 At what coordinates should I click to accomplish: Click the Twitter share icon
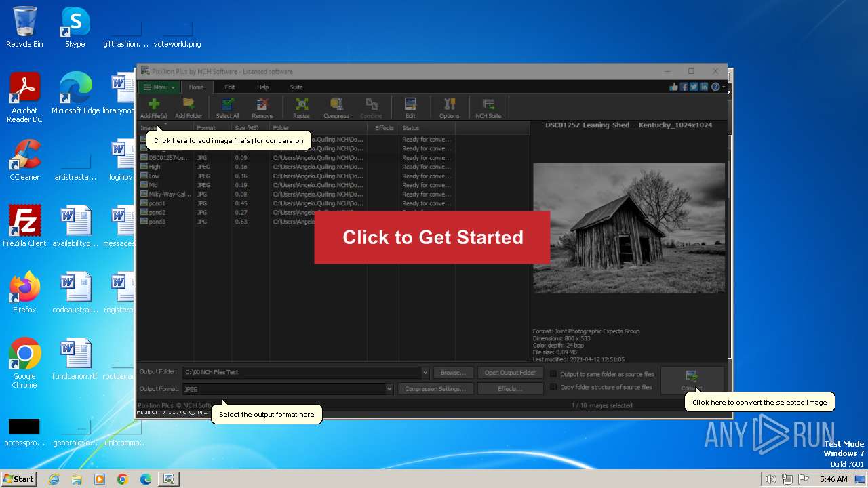click(x=694, y=87)
